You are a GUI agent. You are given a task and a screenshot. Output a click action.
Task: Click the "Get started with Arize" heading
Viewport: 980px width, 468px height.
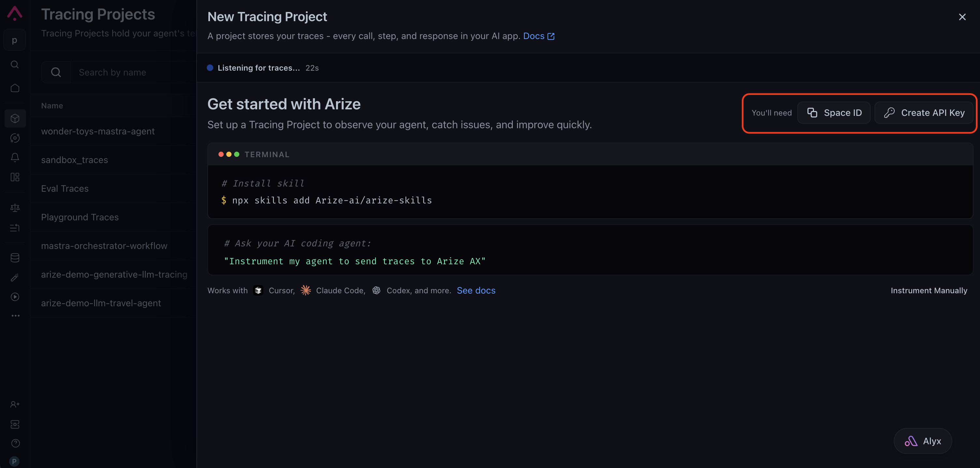(x=284, y=104)
